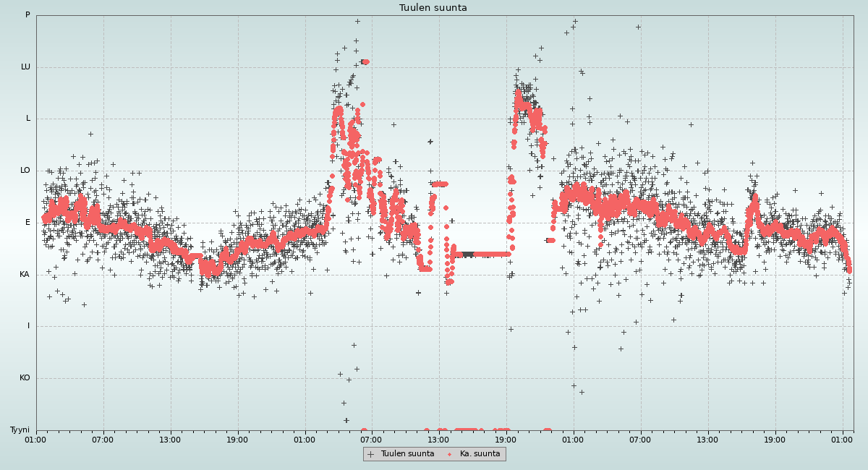868x470 pixels.
Task: Click the 'KA' direction axis label
Action: coord(25,275)
